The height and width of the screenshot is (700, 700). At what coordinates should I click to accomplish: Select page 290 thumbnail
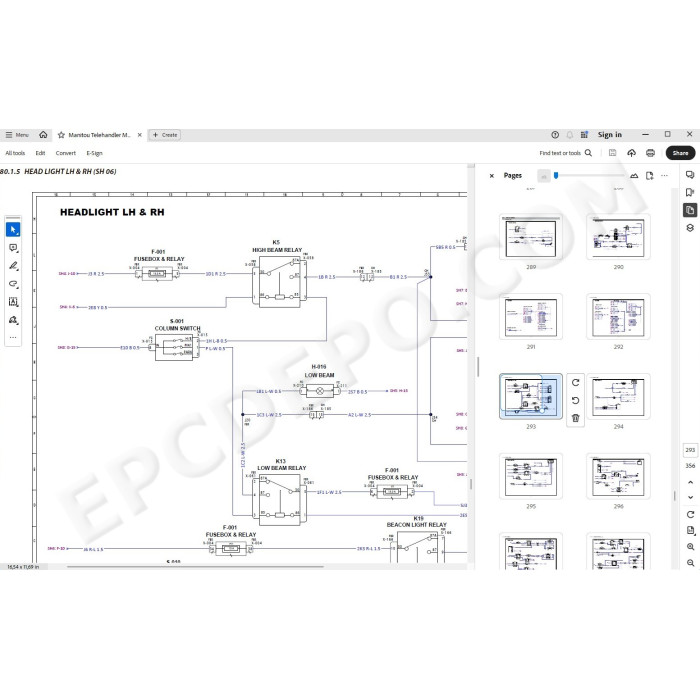(618, 238)
